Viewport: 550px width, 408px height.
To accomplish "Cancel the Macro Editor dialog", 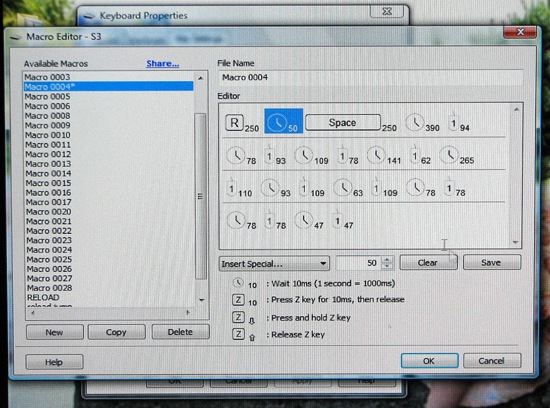I will [492, 361].
